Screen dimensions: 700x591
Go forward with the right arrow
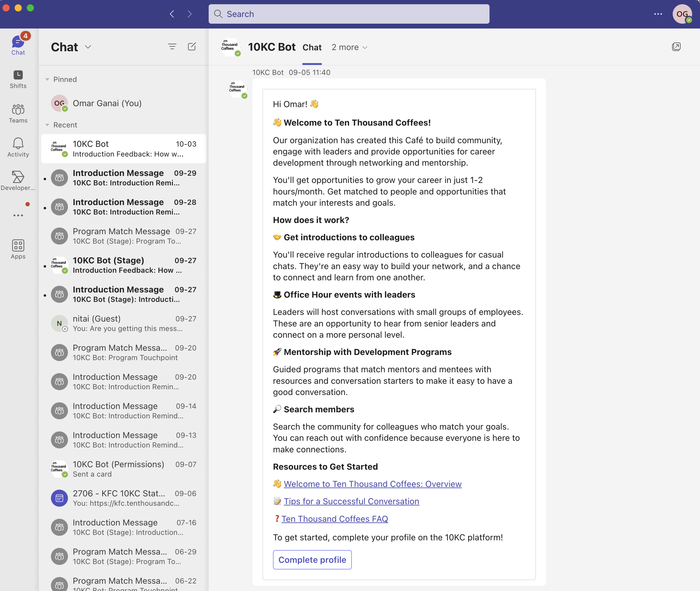pos(190,14)
